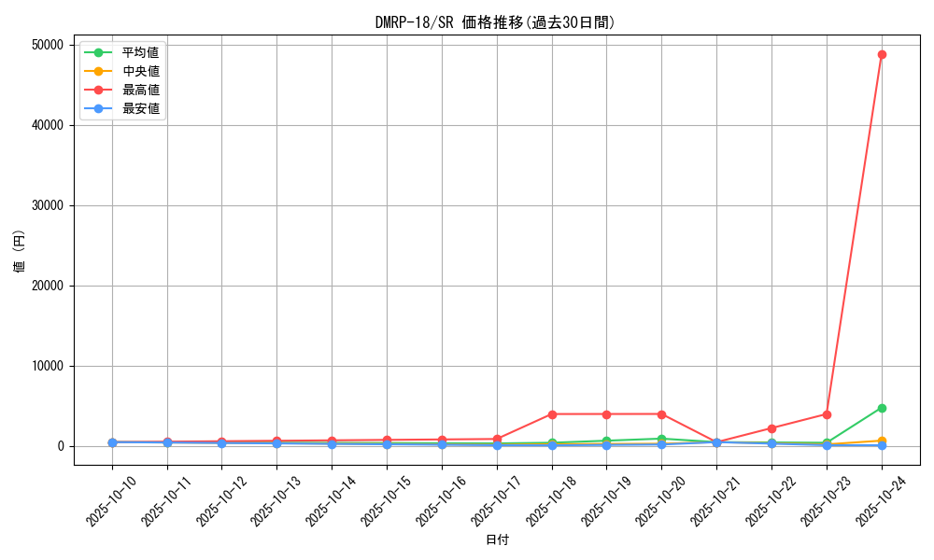This screenshot has height=560, width=934.
Task: Select the 最高値 legend label text
Action: coord(141,90)
